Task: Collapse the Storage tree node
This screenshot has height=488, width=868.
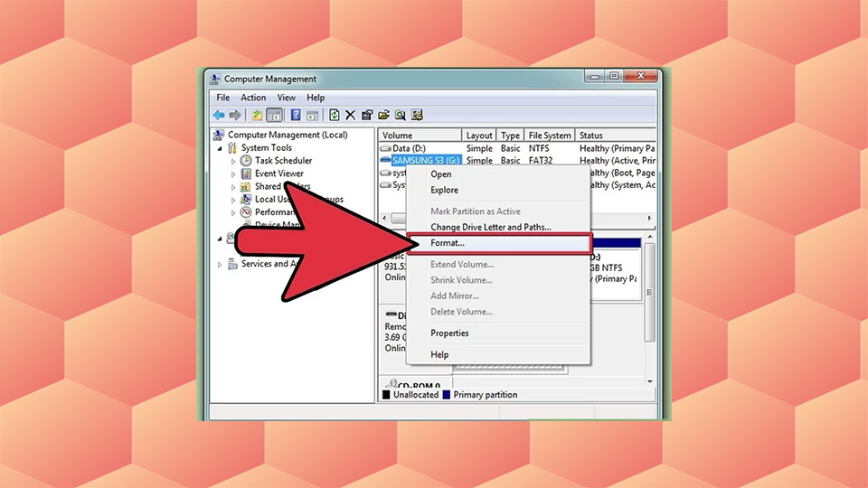Action: (x=220, y=239)
